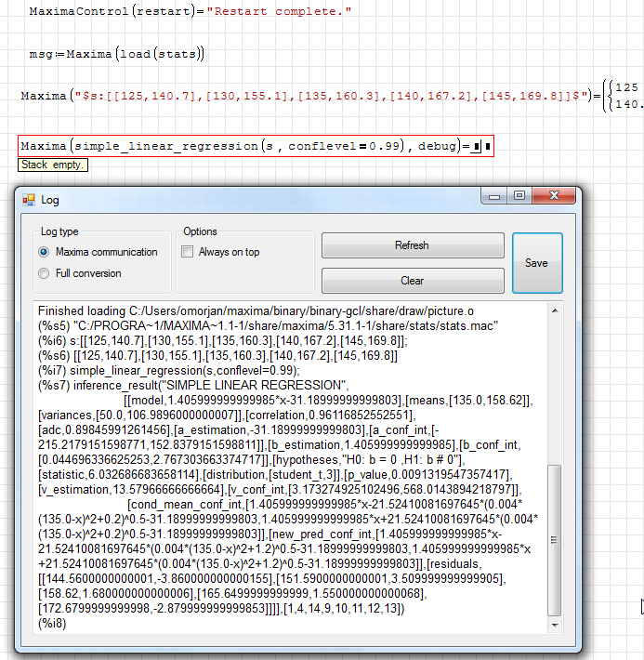This screenshot has width=644, height=660.
Task: Click the Log window title bar icon
Action: click(28, 200)
